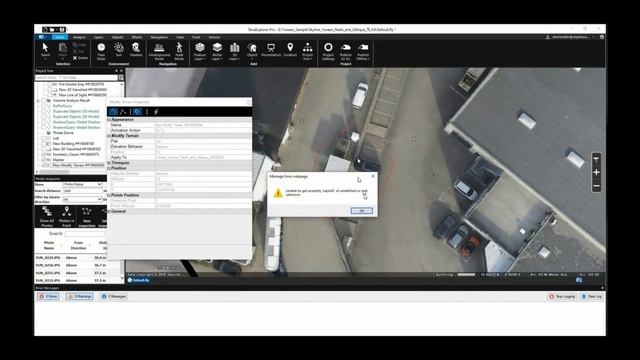Open the Time Slider tool
The height and width of the screenshot is (360, 640).
(101, 51)
